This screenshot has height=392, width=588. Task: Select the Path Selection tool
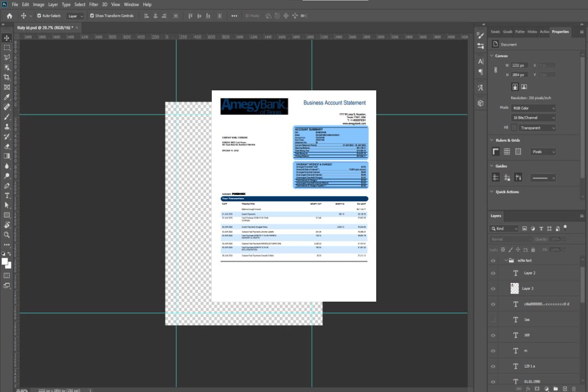click(x=7, y=205)
